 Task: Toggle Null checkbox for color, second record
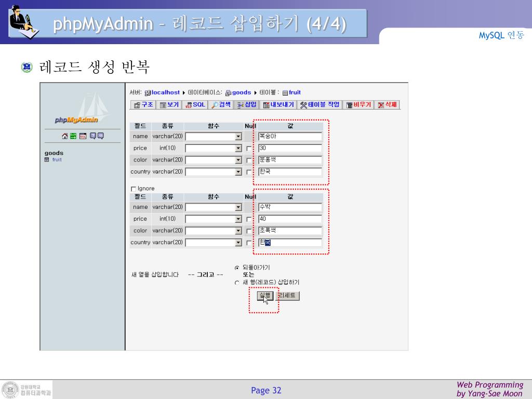pyautogui.click(x=249, y=231)
